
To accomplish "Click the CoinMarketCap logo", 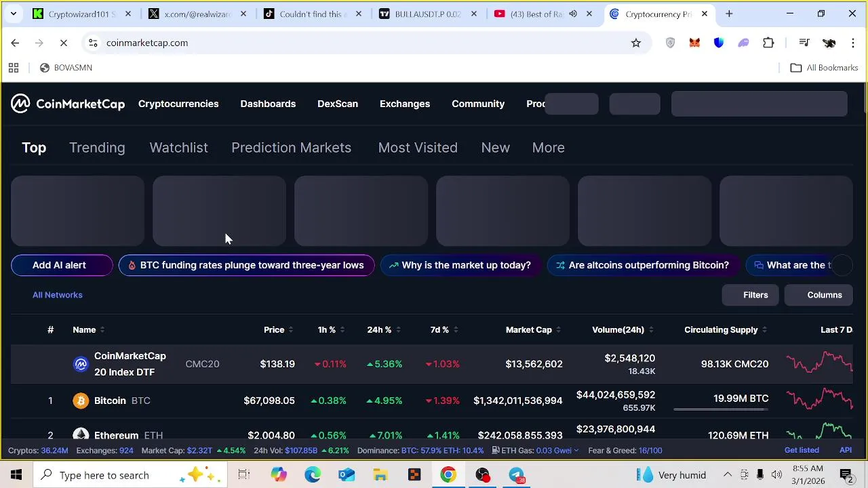I will pos(68,104).
